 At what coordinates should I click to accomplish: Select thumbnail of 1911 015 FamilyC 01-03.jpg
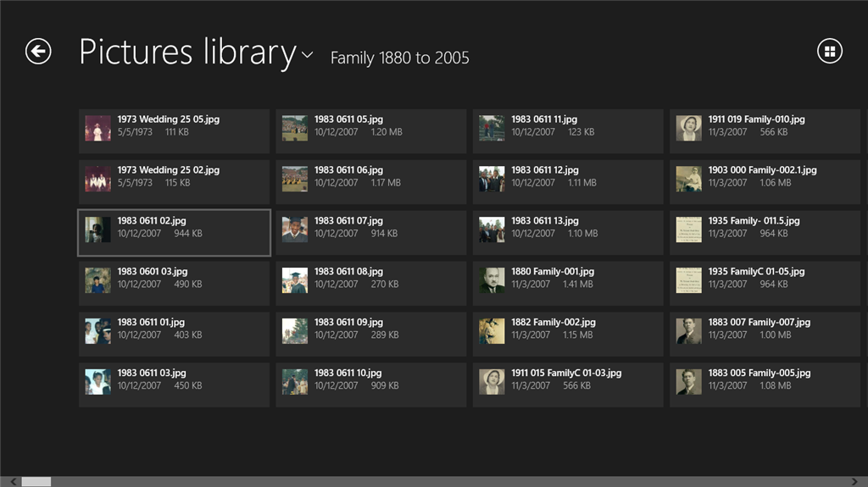coord(492,382)
